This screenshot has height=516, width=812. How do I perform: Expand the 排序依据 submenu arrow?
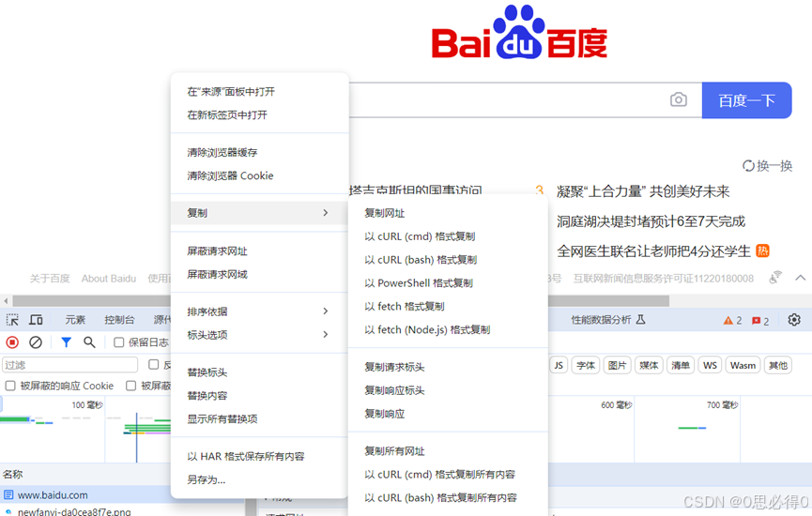325,311
